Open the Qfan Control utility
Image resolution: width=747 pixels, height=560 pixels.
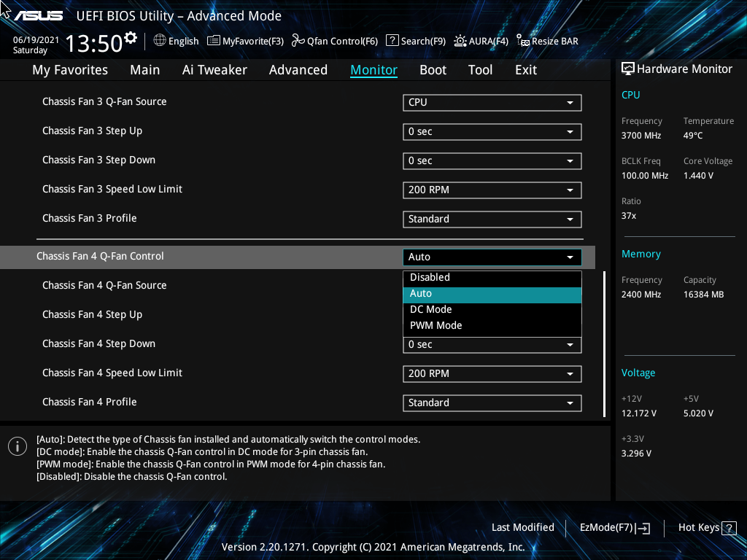(334, 41)
